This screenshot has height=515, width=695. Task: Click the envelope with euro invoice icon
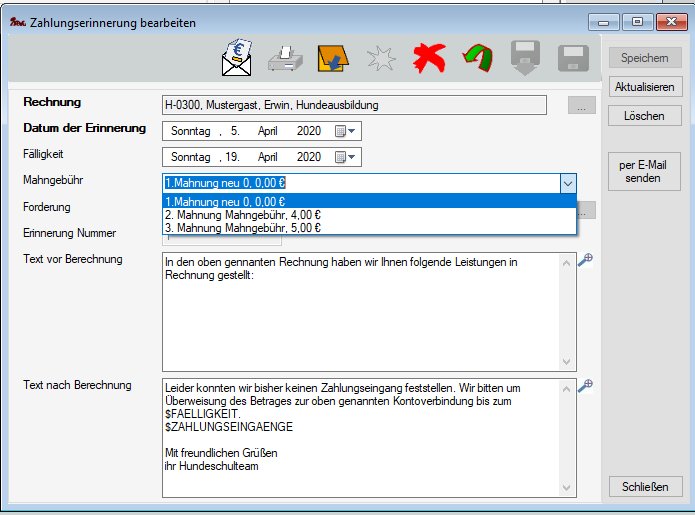click(237, 60)
